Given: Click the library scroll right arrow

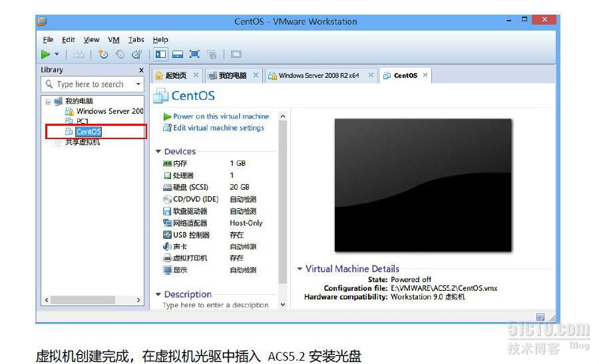Looking at the screenshot, I should click(138, 300).
